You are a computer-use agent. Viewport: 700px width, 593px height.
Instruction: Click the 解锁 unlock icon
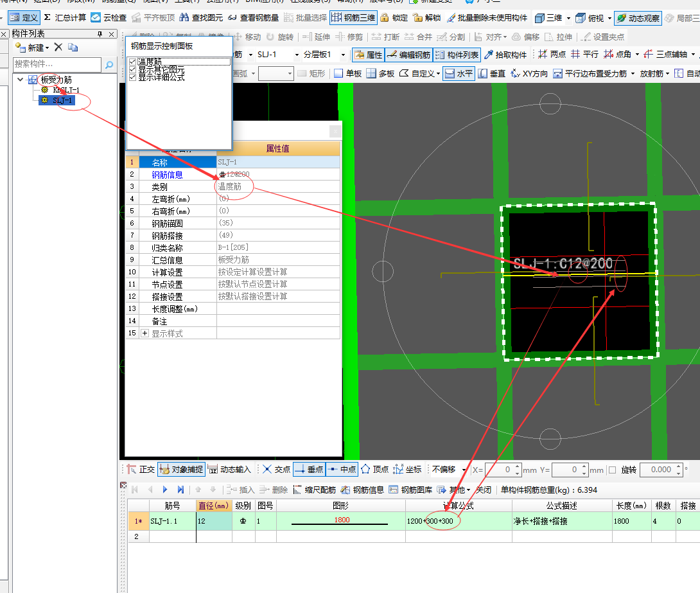tap(427, 18)
